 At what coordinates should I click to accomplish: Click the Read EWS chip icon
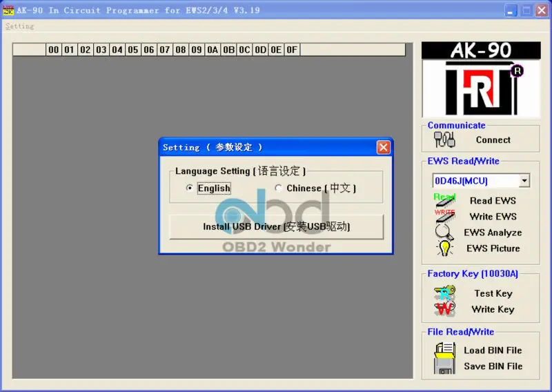[x=445, y=200]
